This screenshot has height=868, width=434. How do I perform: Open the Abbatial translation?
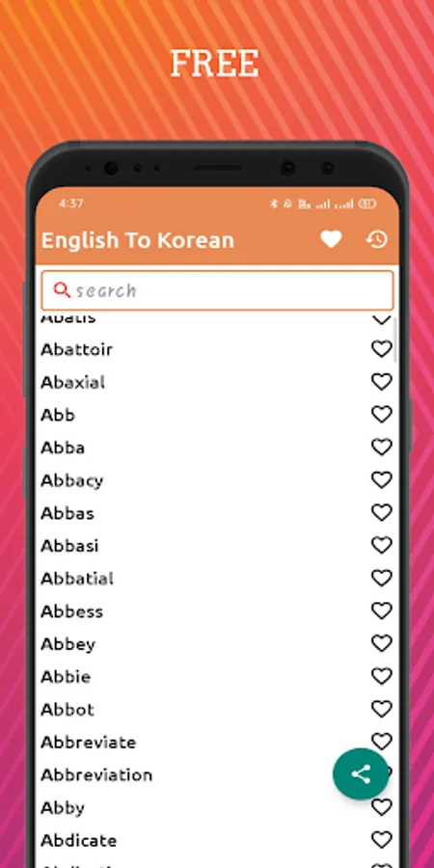[x=77, y=579]
